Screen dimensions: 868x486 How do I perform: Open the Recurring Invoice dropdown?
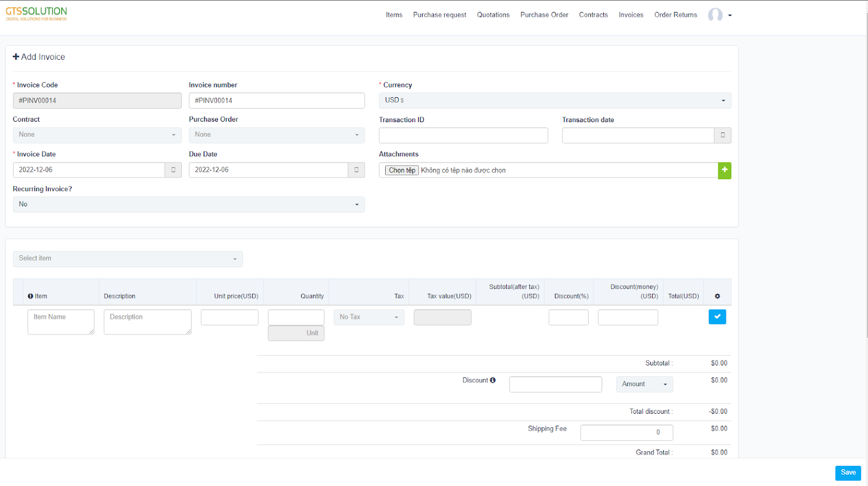click(188, 205)
